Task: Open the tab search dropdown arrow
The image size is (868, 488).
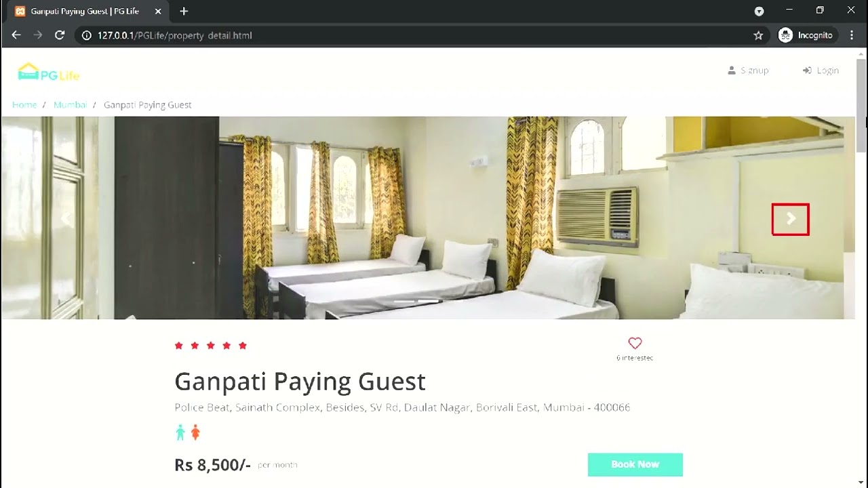Action: (759, 11)
